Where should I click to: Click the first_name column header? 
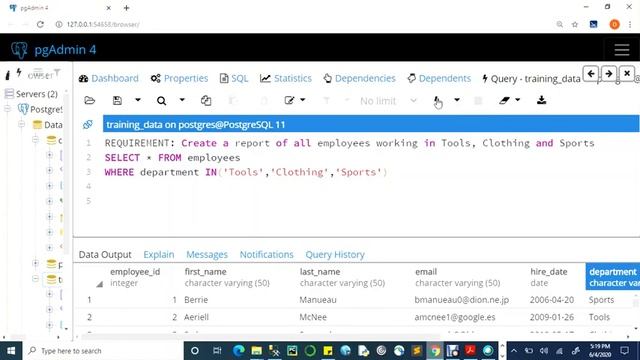[227, 277]
